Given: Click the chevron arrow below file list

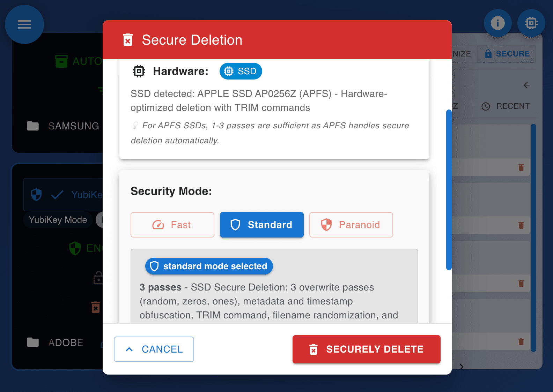Looking at the screenshot, I should click(462, 366).
